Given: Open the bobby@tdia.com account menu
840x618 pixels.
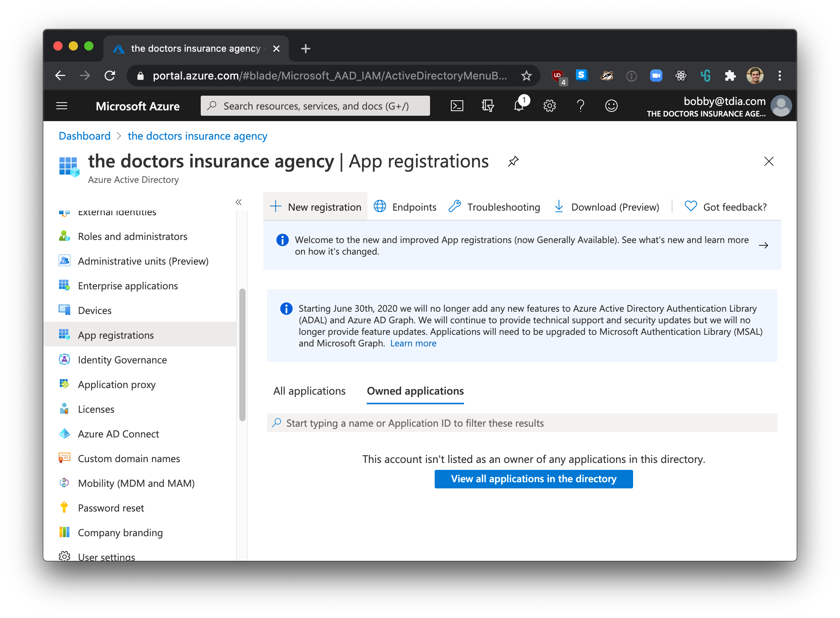Looking at the screenshot, I should click(719, 106).
